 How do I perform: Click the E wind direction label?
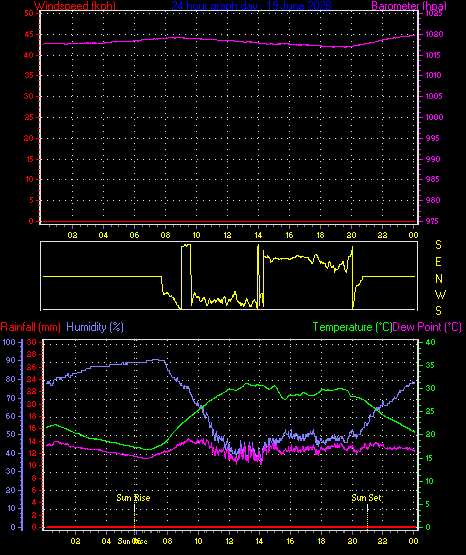tap(438, 262)
